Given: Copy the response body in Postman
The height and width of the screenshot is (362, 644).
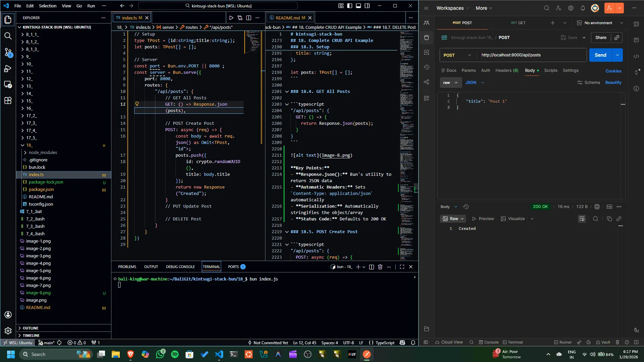Looking at the screenshot, I should tap(609, 219).
